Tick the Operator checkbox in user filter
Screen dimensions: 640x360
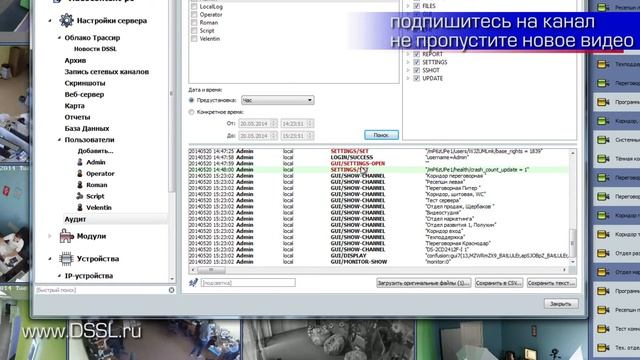pyautogui.click(x=194, y=15)
